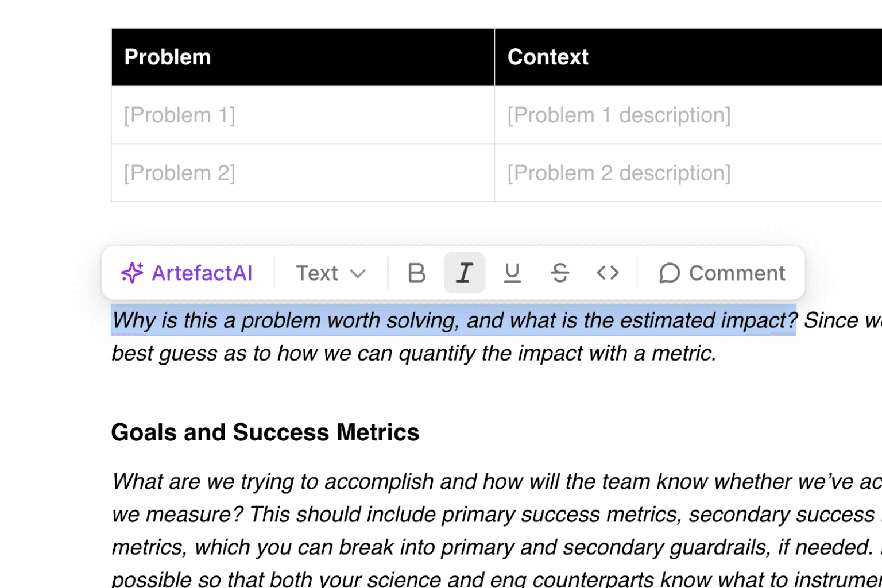Click the comment speech bubble icon
882x588 pixels.
tap(669, 273)
